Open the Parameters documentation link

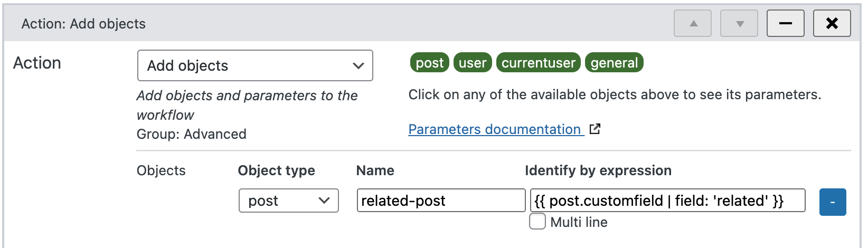pyautogui.click(x=495, y=129)
